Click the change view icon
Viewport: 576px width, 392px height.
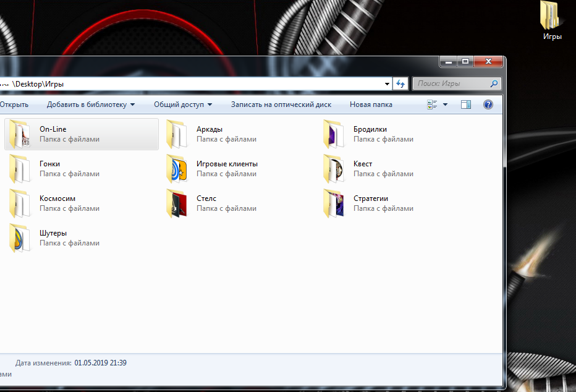point(432,104)
